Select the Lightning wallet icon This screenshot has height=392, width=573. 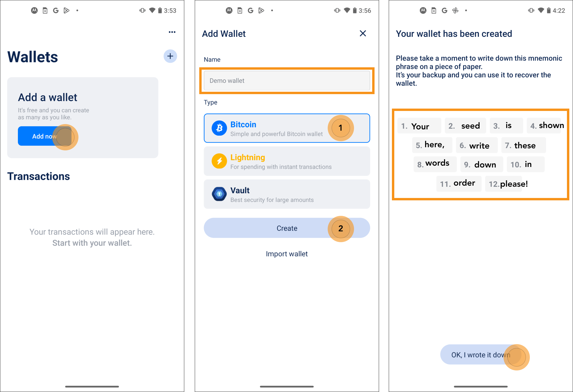(218, 161)
